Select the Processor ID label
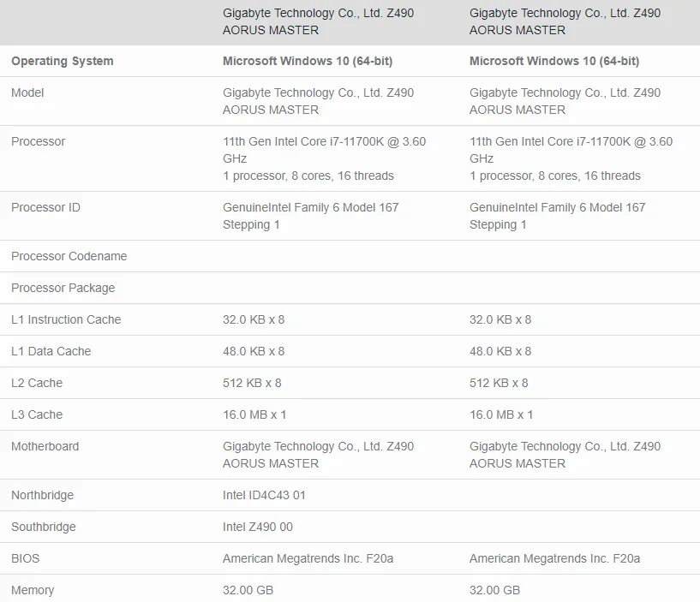 pos(45,207)
